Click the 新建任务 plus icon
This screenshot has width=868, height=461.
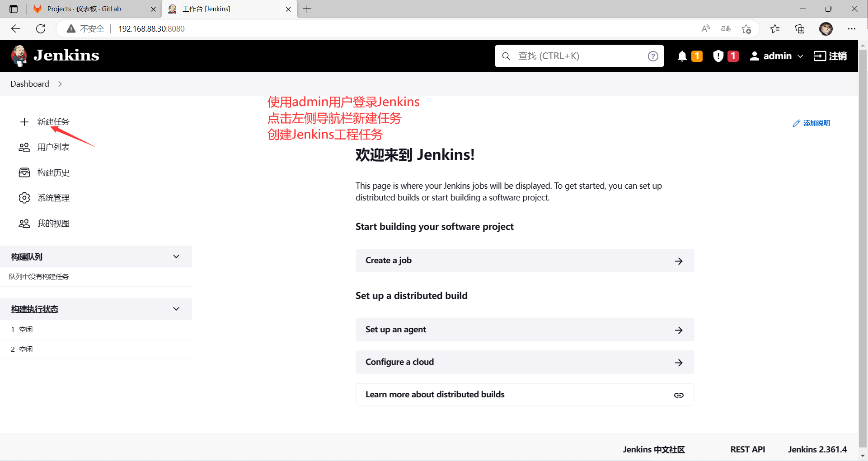click(x=24, y=122)
